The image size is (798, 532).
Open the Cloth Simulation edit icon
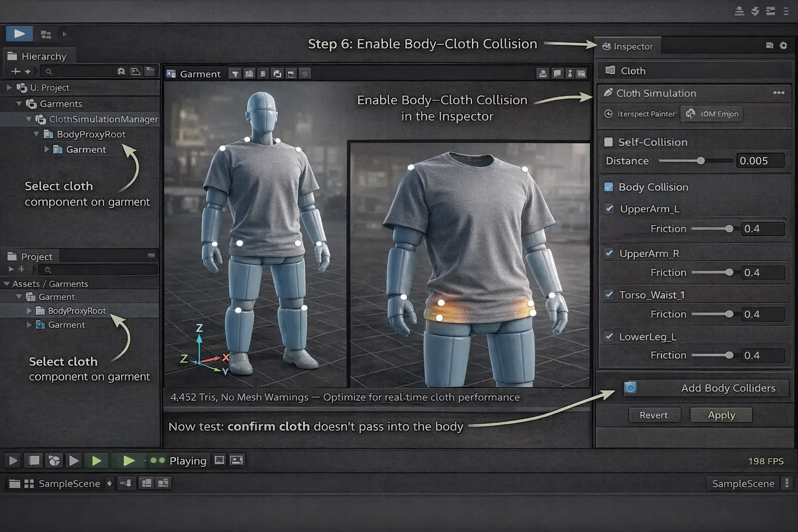point(608,93)
